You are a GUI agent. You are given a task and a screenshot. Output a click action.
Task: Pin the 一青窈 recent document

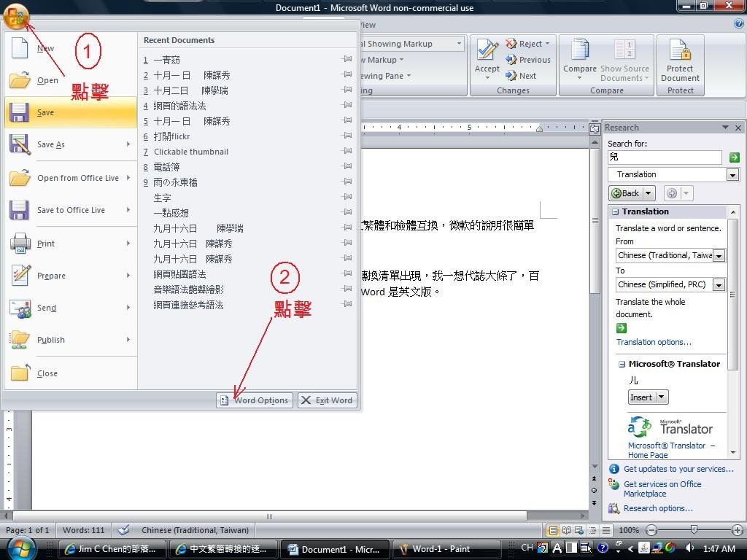[347, 59]
